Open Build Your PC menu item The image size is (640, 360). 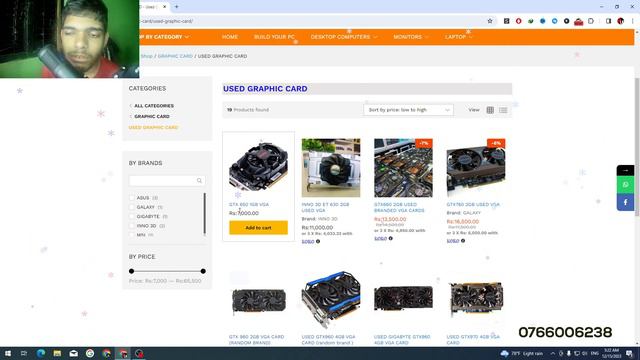pyautogui.click(x=274, y=37)
